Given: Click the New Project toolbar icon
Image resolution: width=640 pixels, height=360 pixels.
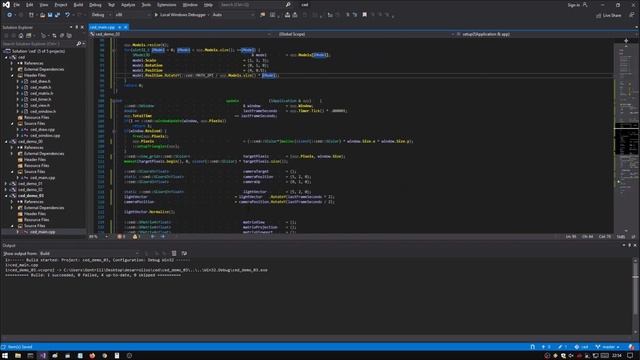Looking at the screenshot, I should [x=31, y=15].
